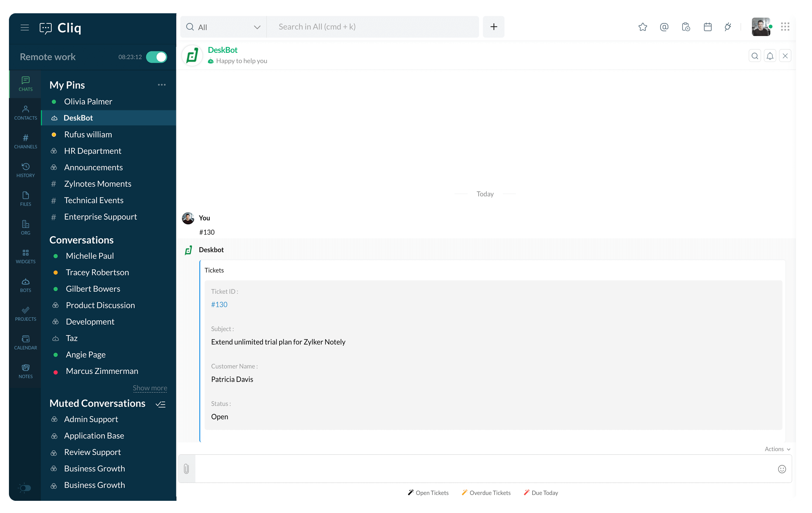Toggle Remote work check-in switch off
Viewport: 812px width, 513px height.
point(156,57)
